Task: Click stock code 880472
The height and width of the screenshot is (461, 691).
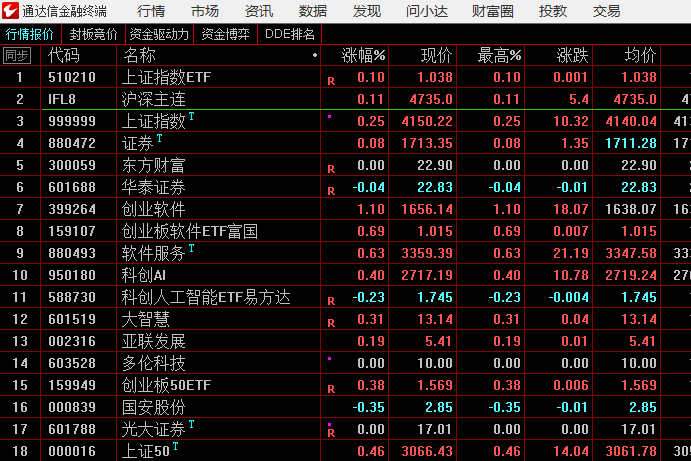Action: pyautogui.click(x=72, y=143)
